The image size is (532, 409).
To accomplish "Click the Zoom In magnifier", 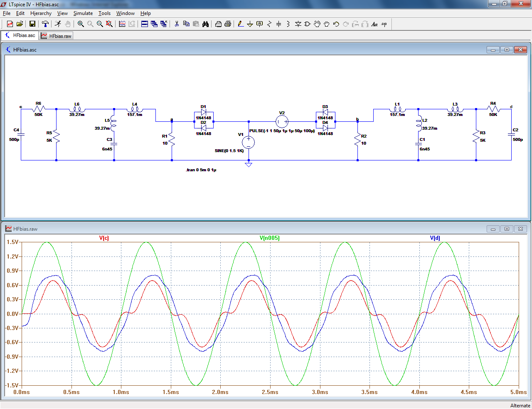I will 81,24.
